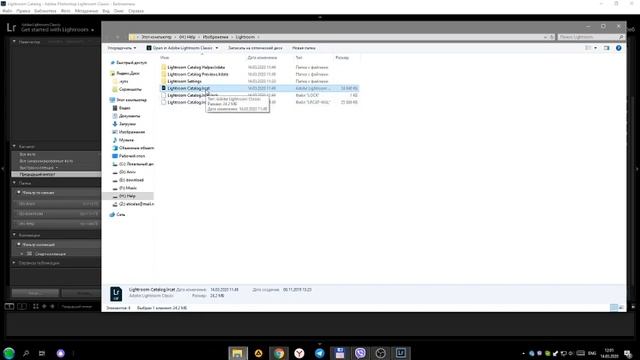Open Файл menu in Lightroom
The width and height of the screenshot is (640, 360).
(x=7, y=11)
